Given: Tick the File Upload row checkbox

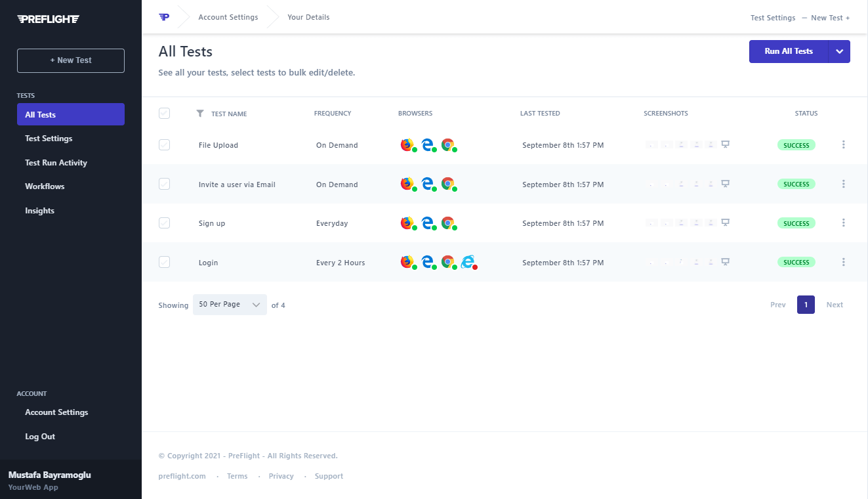Looking at the screenshot, I should (164, 144).
